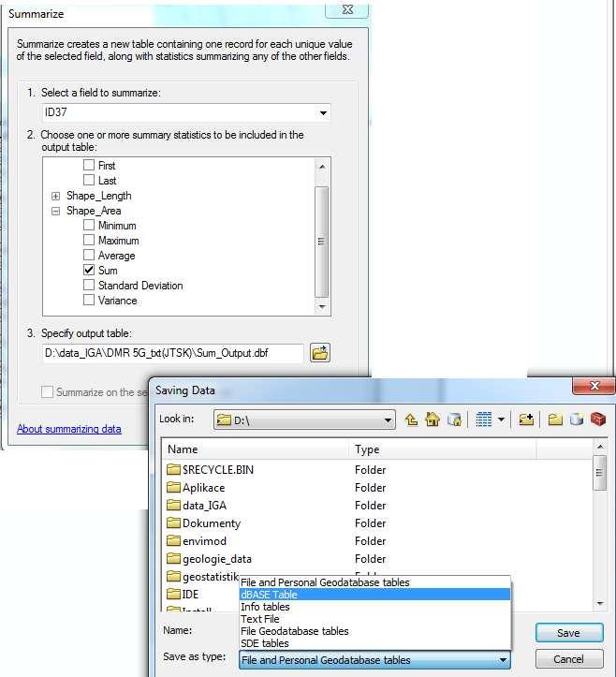Choose File and Personal Geodatabase tables option

coord(374,582)
